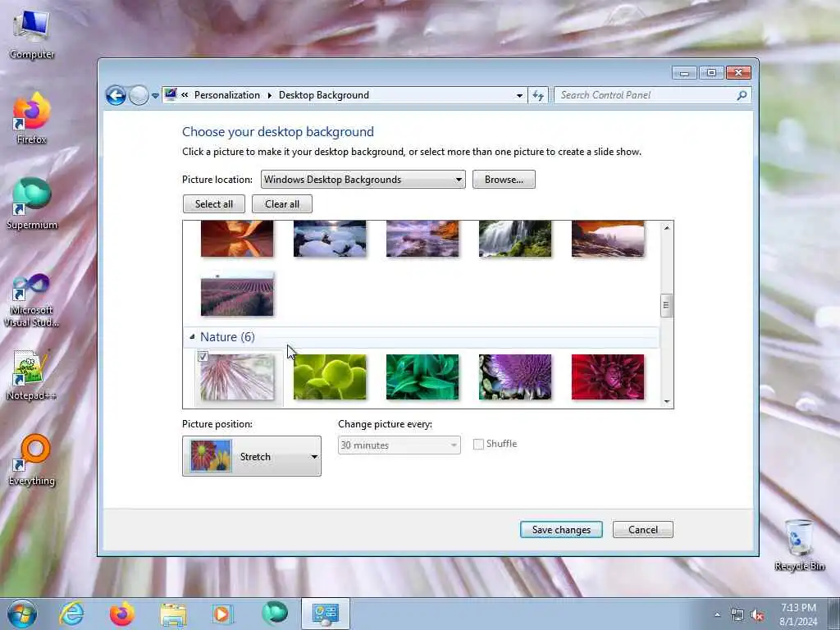Image resolution: width=840 pixels, height=630 pixels.
Task: Launch Supermium from the taskbar
Action: click(x=274, y=614)
